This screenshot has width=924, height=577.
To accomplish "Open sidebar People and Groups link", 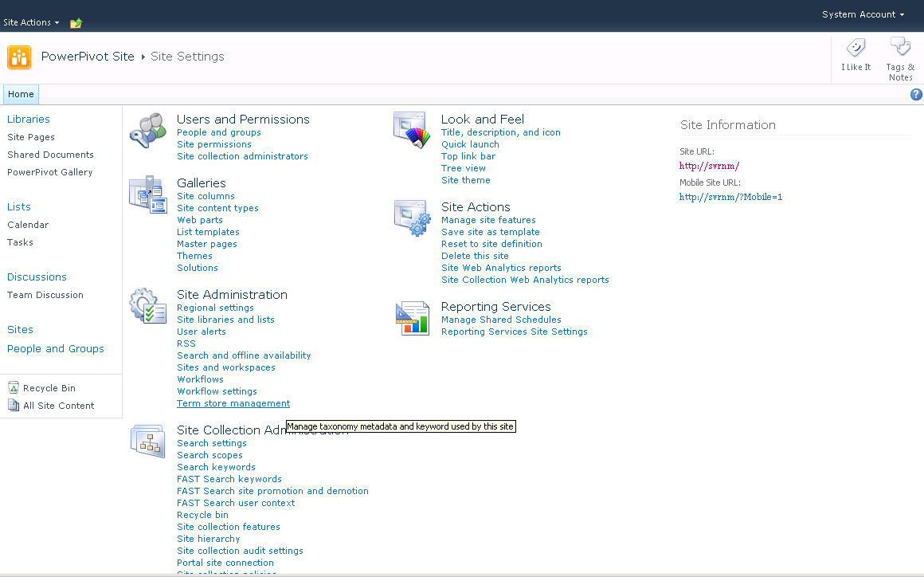I will coord(56,349).
